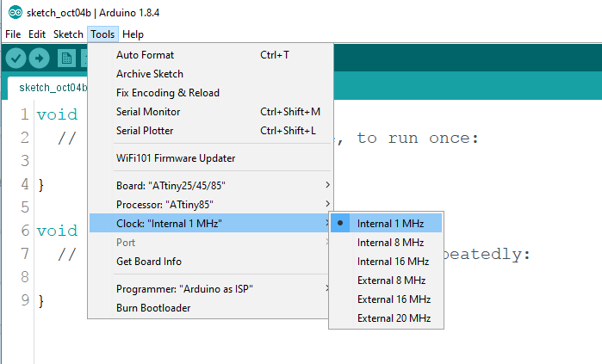Click Burn Bootloader
This screenshot has height=364, width=602.
[153, 308]
